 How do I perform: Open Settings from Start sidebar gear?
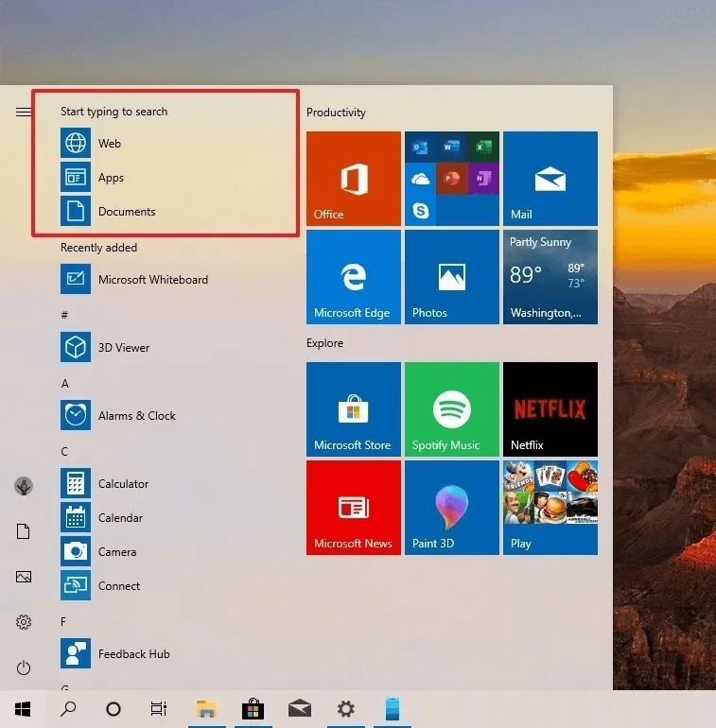point(24,622)
